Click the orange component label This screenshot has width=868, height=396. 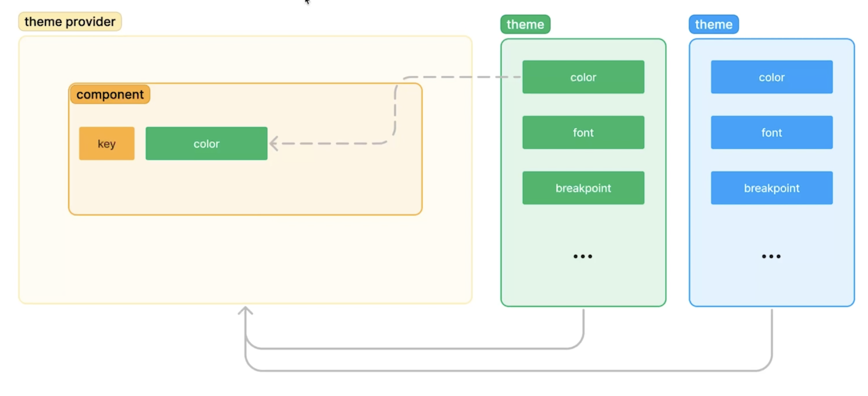click(110, 95)
